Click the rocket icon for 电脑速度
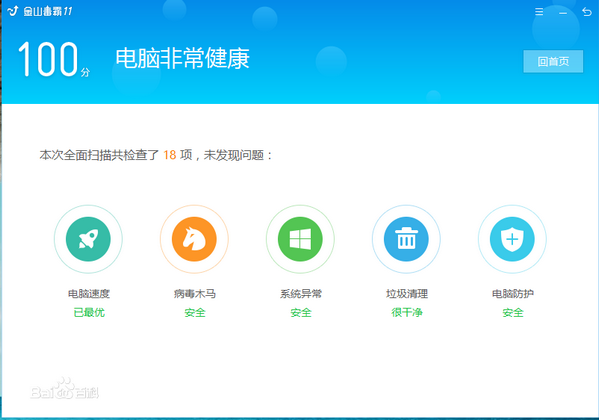599x420 pixels. 88,239
